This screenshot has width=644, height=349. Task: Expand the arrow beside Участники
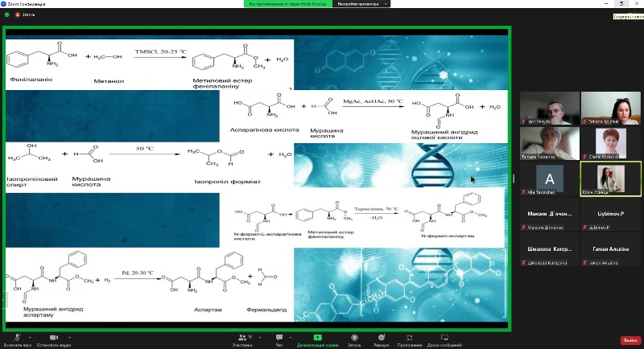point(260,338)
